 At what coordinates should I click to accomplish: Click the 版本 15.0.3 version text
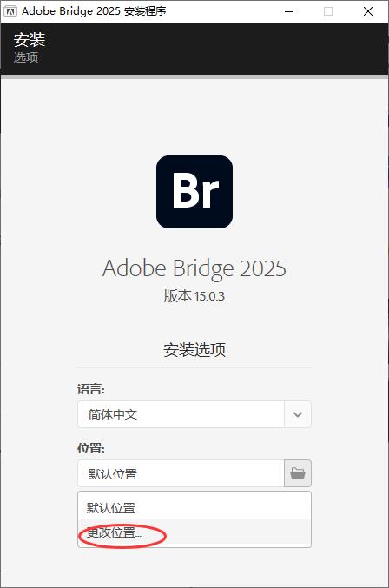[194, 296]
